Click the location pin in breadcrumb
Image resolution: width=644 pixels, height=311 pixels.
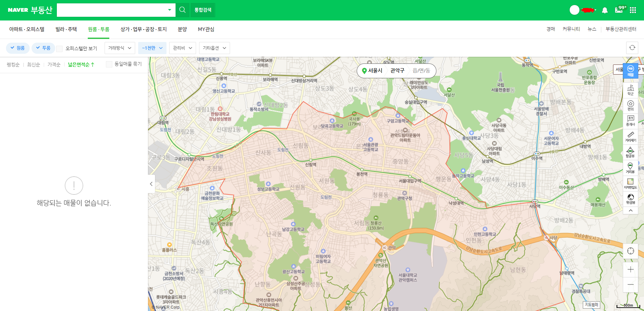364,71
